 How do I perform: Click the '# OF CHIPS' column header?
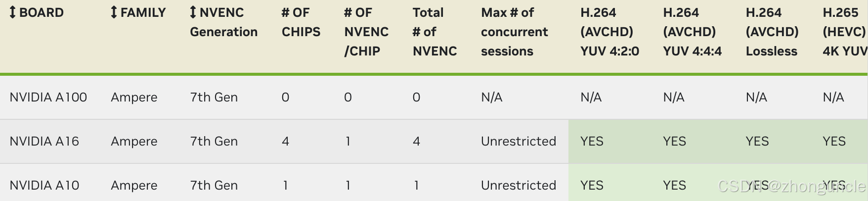(x=301, y=22)
